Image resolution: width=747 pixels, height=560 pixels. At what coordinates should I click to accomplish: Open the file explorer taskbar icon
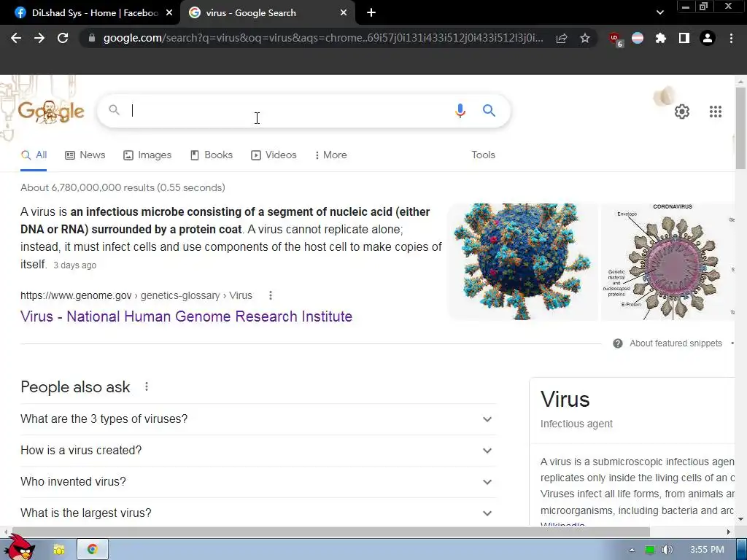point(59,550)
